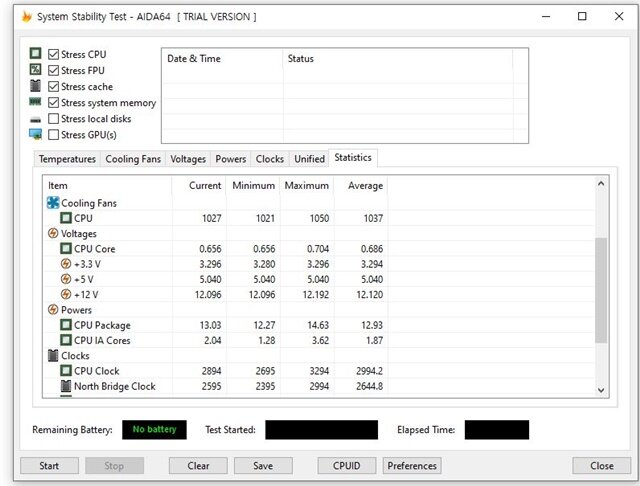Screen dimensions: 640x486
Task: Click the system memory RAM stick icon
Action: click(x=35, y=102)
